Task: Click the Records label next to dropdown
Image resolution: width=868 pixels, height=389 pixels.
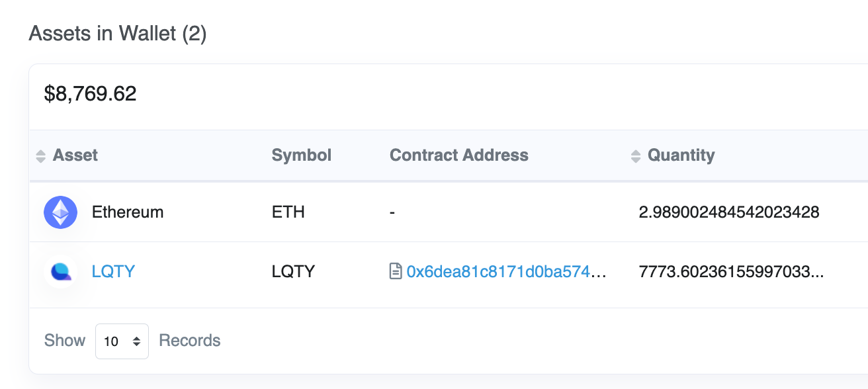Action: (x=190, y=341)
